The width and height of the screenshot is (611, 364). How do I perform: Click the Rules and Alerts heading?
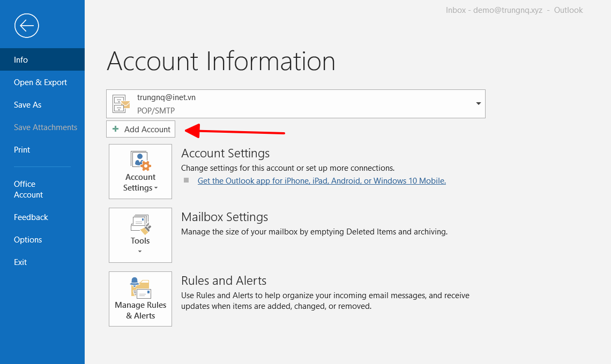(x=224, y=280)
